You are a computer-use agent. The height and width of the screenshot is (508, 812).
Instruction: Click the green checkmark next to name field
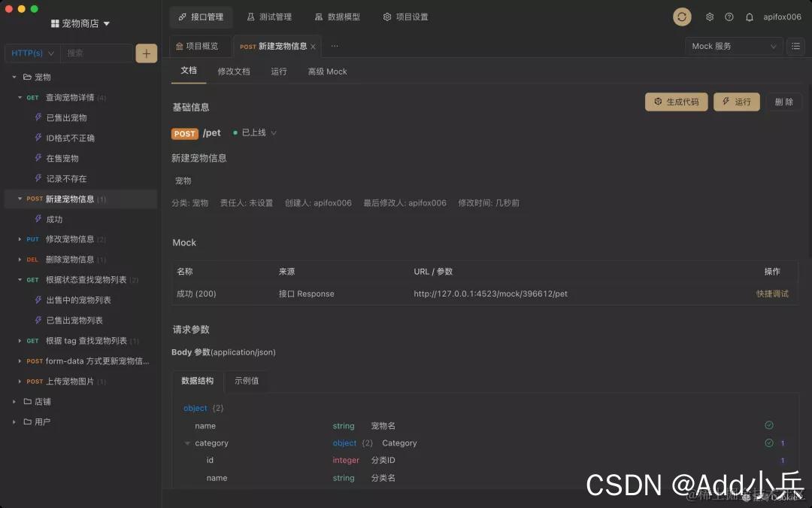click(768, 425)
